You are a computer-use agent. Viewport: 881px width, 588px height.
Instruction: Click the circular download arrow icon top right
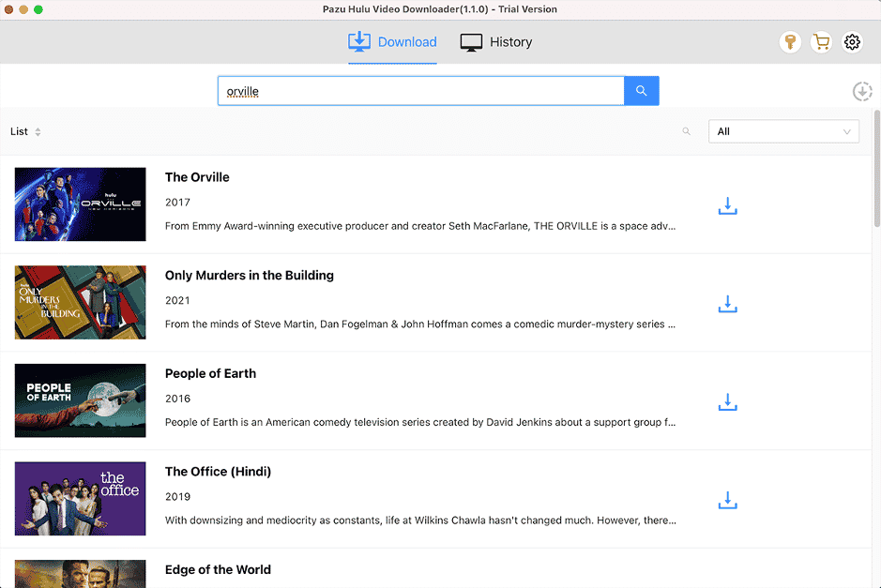coord(862,91)
